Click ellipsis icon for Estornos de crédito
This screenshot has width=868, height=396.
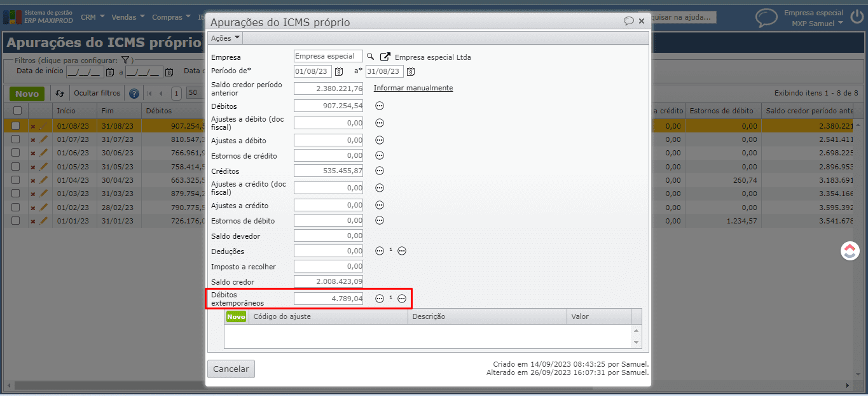tap(380, 155)
